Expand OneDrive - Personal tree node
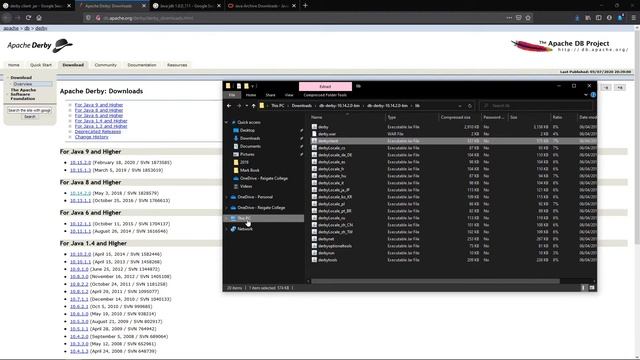Viewport: 640px width, 360px height. click(227, 197)
